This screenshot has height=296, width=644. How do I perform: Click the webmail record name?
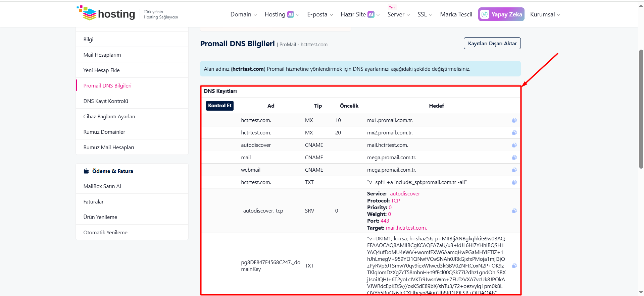251,170
